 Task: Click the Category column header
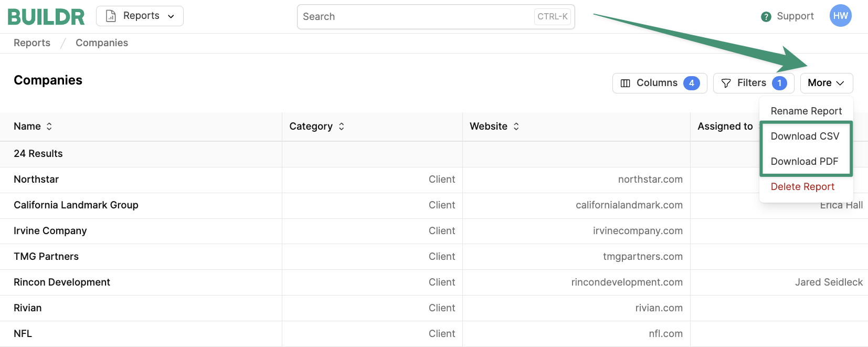click(x=372, y=127)
